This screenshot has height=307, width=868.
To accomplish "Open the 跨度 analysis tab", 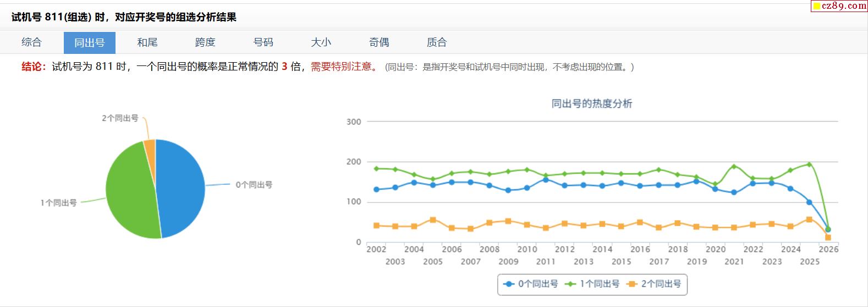I will click(205, 42).
